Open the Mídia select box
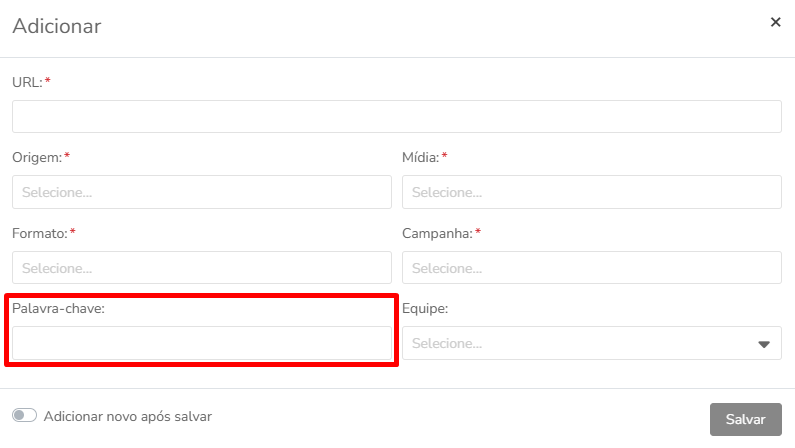This screenshot has height=448, width=795. [592, 192]
